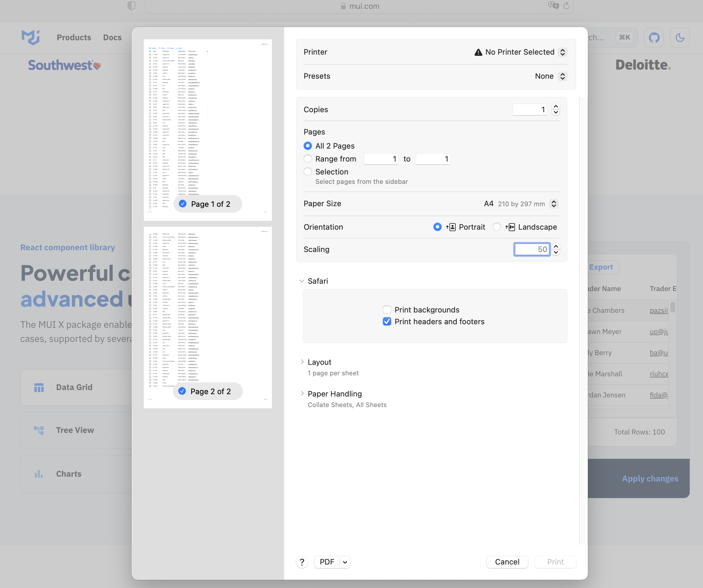703x588 pixels.
Task: Click the help question mark in print dialog
Action: pos(302,562)
